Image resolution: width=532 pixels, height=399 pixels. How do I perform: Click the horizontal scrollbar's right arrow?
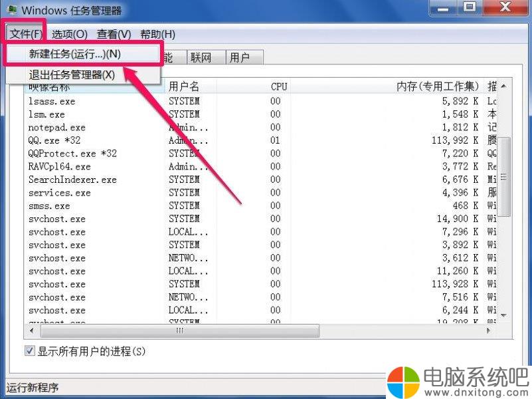(x=489, y=331)
